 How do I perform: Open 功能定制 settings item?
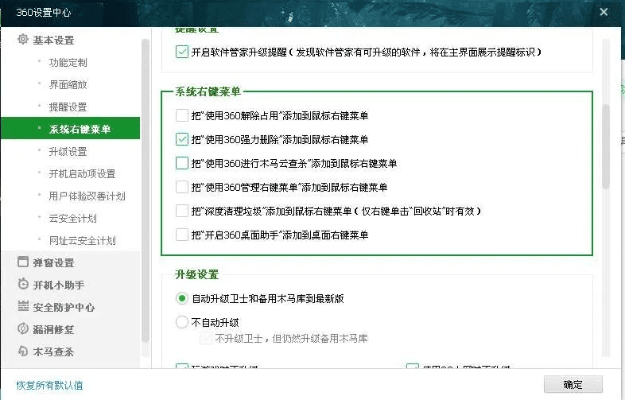coord(68,63)
